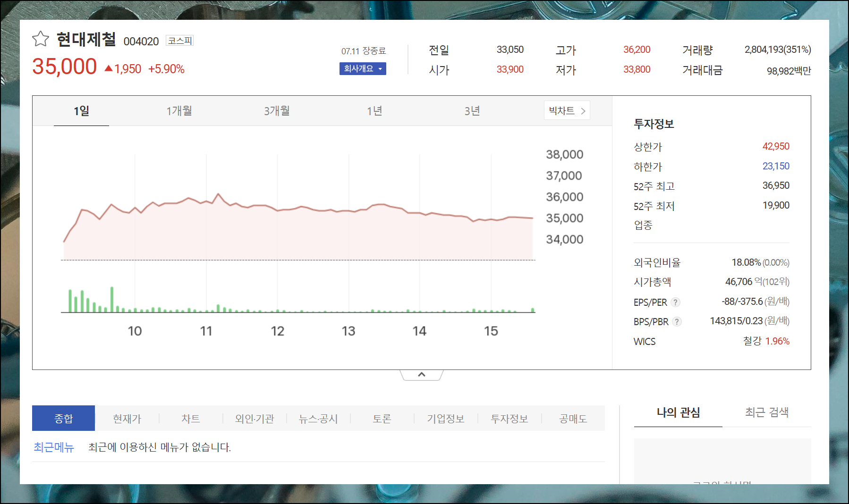Open the 공매도 menu tab
Screen dimensions: 849x504
pos(573,418)
